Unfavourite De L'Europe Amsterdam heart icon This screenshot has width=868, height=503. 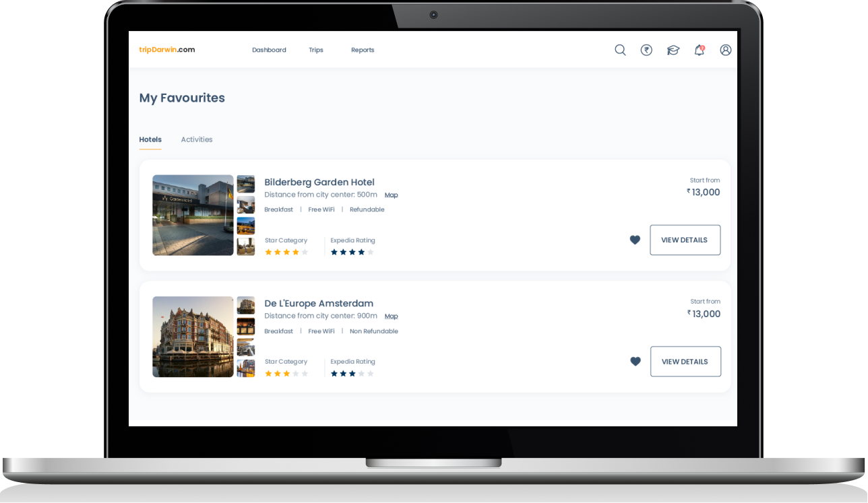click(635, 362)
